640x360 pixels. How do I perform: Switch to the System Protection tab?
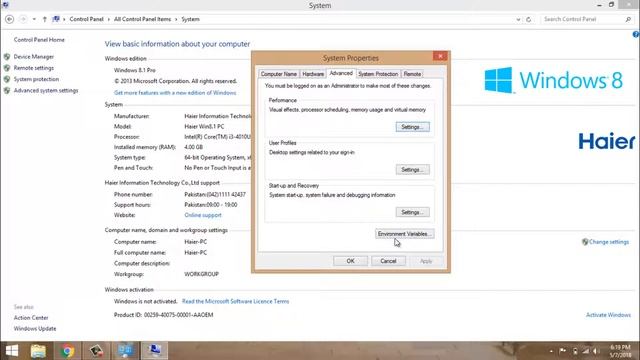click(x=378, y=74)
